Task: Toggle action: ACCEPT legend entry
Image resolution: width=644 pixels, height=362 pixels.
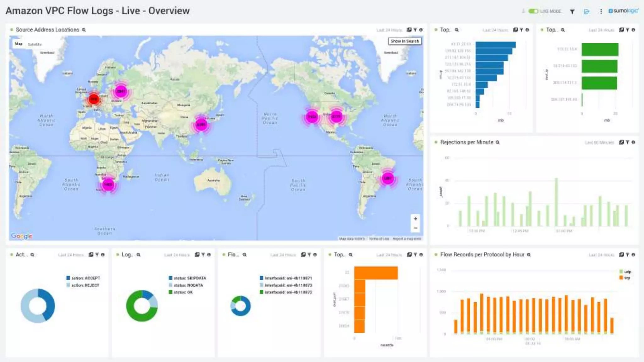Action: pos(85,278)
